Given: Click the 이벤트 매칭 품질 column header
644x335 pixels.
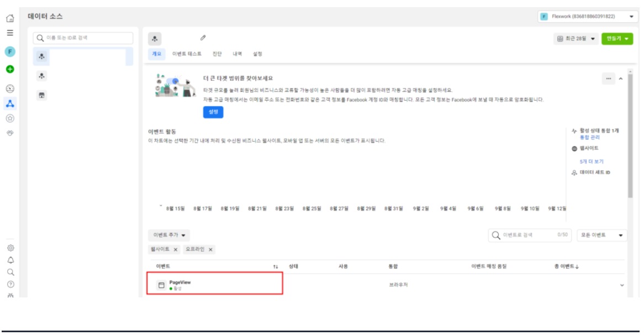Looking at the screenshot, I should pyautogui.click(x=489, y=267).
